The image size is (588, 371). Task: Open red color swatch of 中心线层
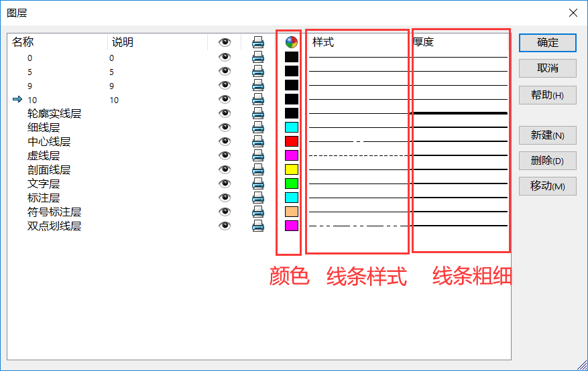pos(292,141)
